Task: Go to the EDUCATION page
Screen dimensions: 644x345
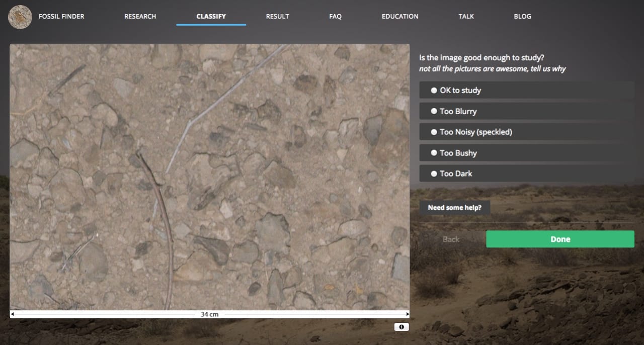Action: (399, 16)
